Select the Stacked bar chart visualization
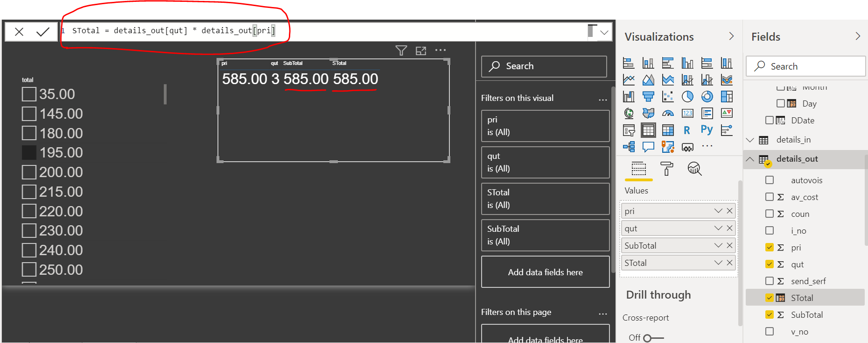This screenshot has width=868, height=343. point(629,63)
